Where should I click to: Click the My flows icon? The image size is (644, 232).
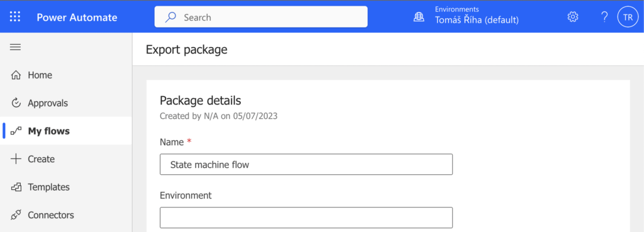coord(16,131)
